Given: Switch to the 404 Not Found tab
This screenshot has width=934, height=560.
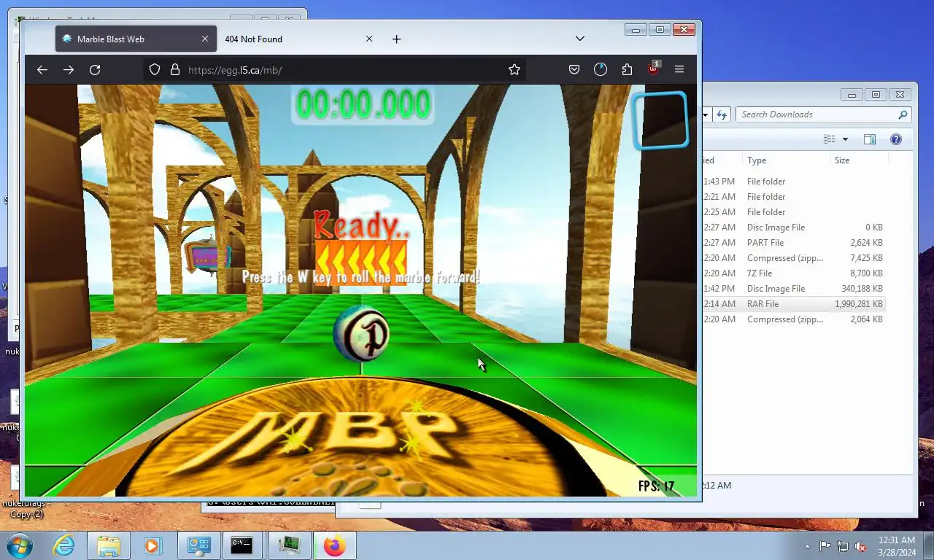Looking at the screenshot, I should click(x=299, y=39).
